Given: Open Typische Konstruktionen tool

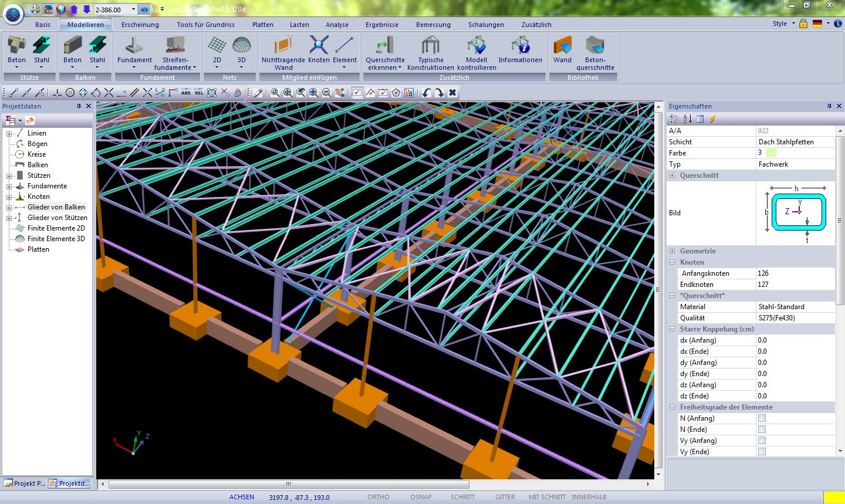Looking at the screenshot, I should pos(430,46).
